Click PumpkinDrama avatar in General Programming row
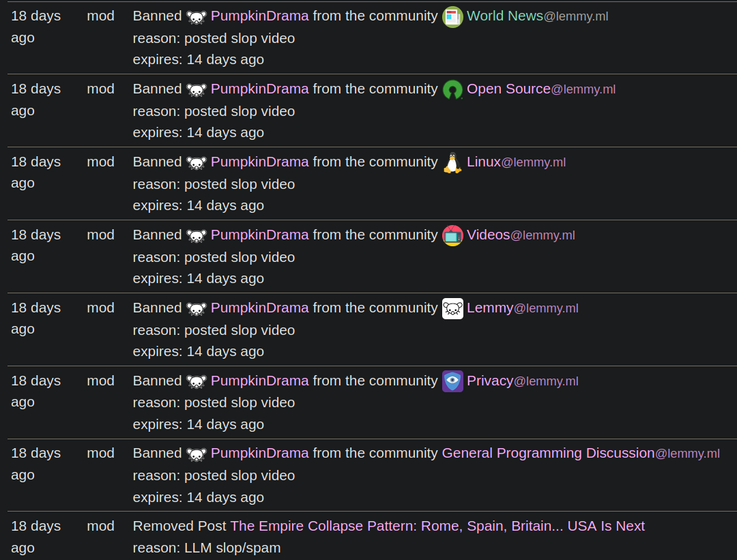Viewport: 737px width, 560px height. click(x=197, y=455)
